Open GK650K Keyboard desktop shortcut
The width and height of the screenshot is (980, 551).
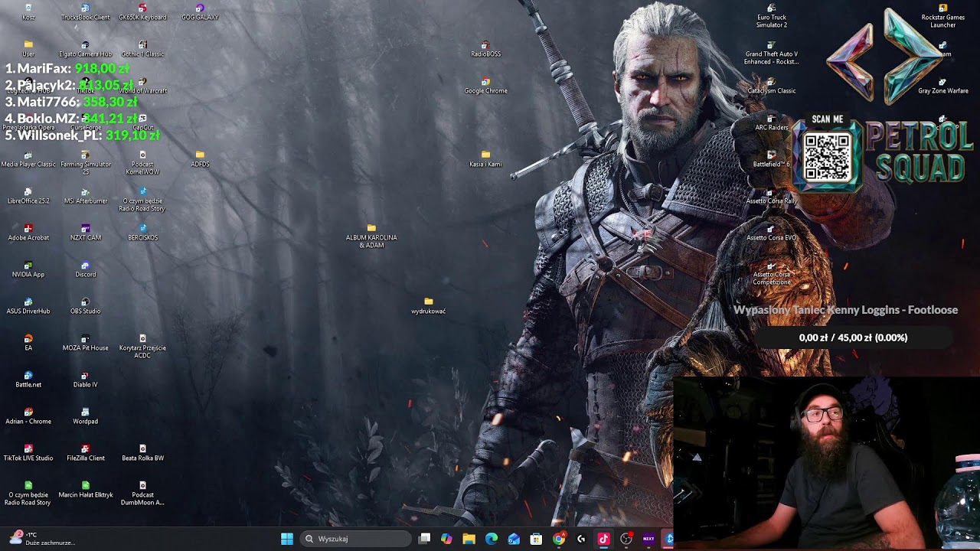[142, 11]
